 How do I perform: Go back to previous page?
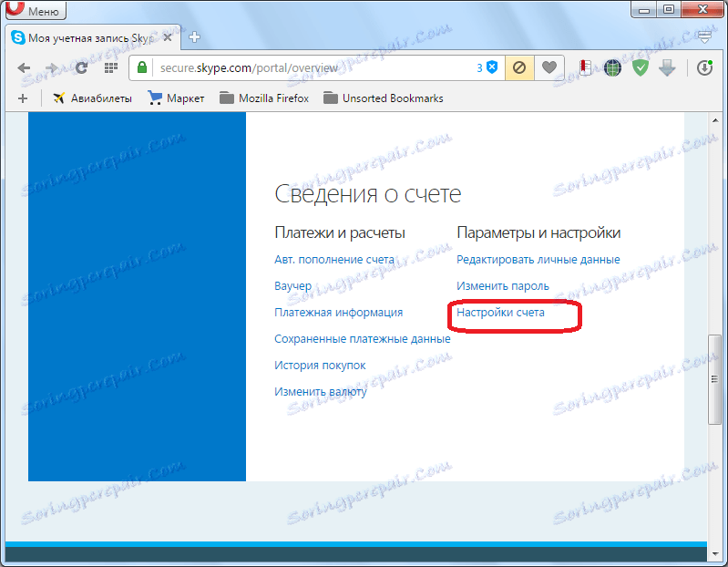(x=24, y=67)
